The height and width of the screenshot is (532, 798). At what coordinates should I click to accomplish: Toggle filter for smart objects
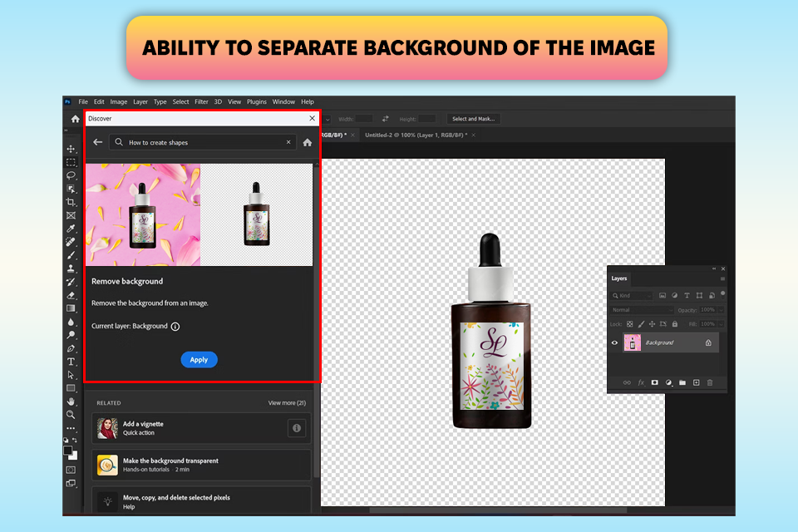712,295
